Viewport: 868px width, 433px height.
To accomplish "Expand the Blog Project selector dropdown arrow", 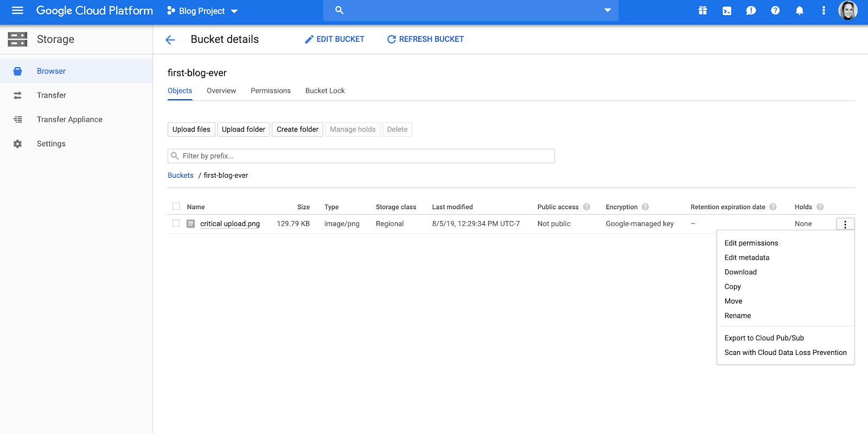I will (234, 11).
